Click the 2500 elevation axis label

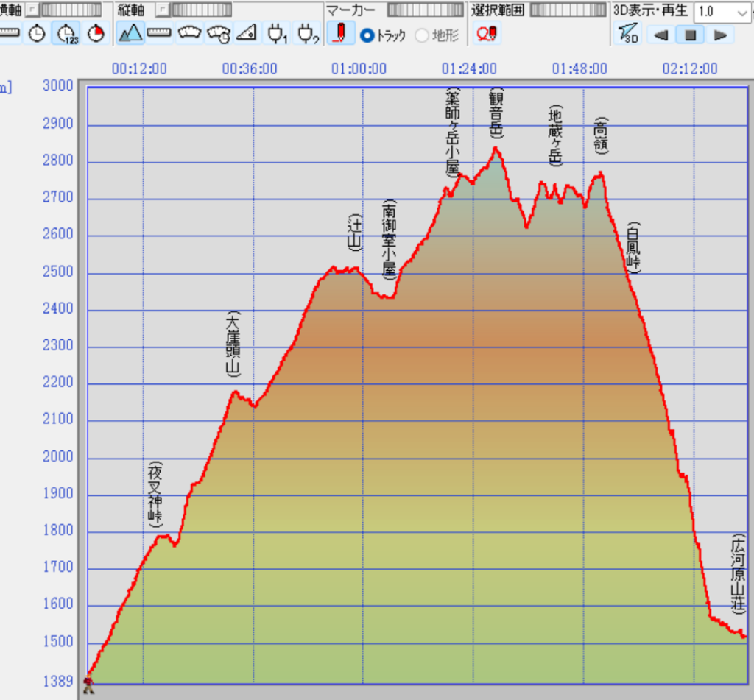(57, 272)
